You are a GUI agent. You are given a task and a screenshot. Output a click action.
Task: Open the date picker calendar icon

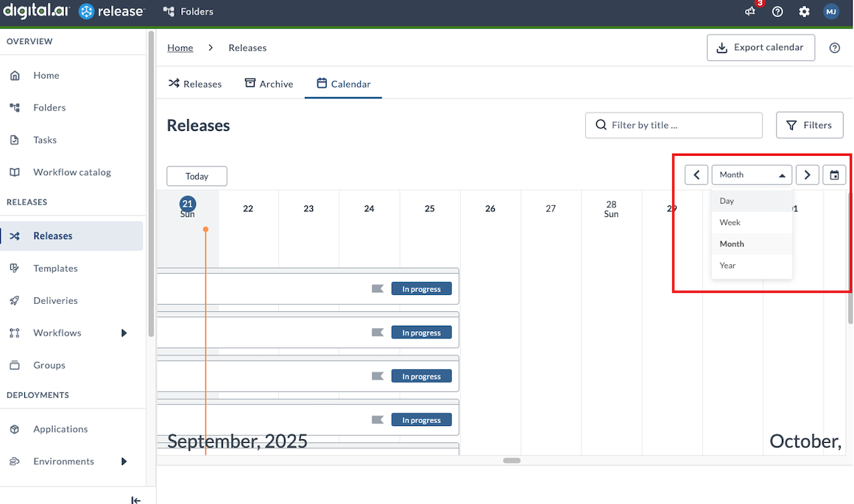click(834, 175)
